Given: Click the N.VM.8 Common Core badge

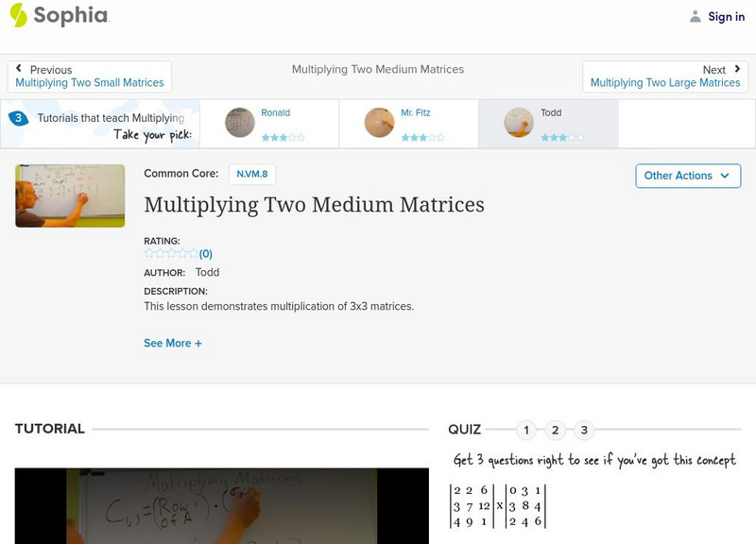Looking at the screenshot, I should coord(249,174).
